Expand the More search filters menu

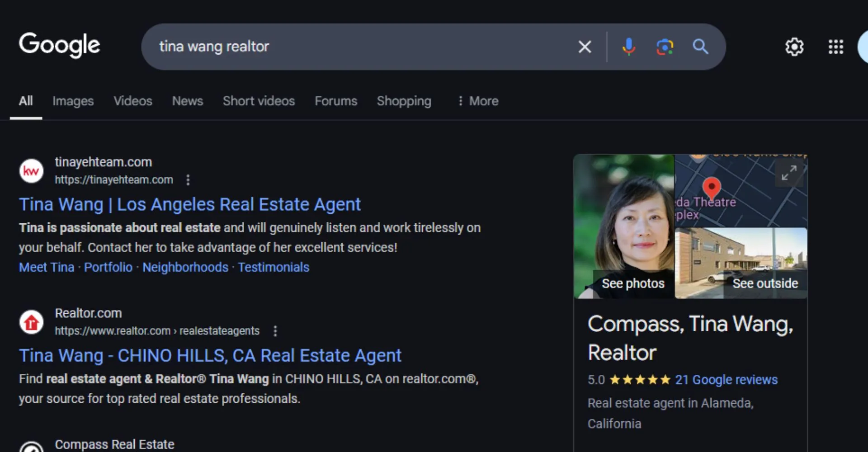[x=477, y=101]
